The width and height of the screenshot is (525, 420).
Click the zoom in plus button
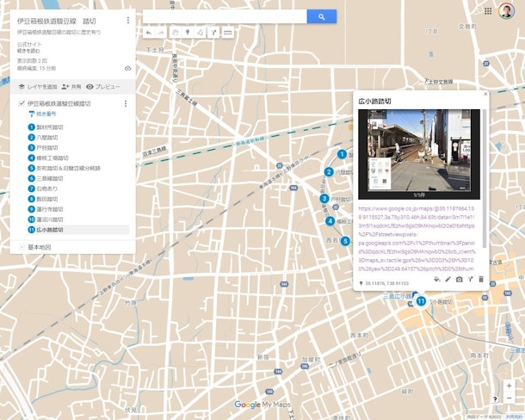pyautogui.click(x=509, y=386)
